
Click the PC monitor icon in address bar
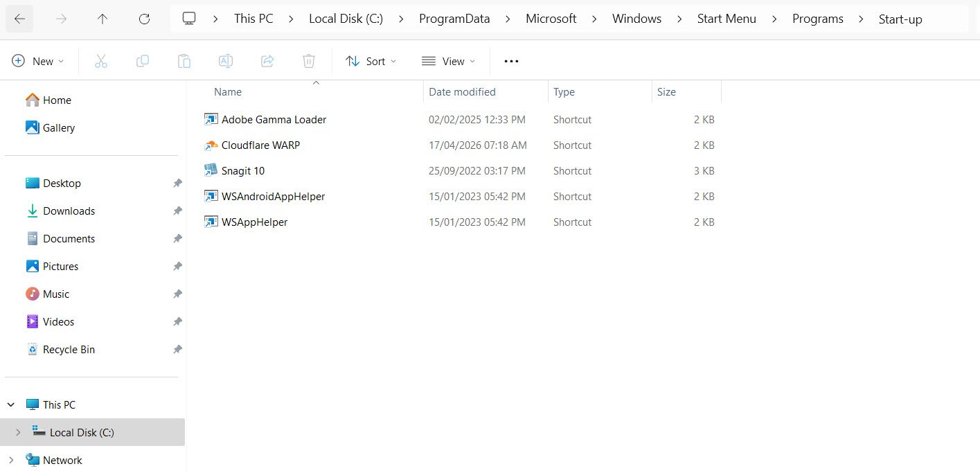point(189,19)
